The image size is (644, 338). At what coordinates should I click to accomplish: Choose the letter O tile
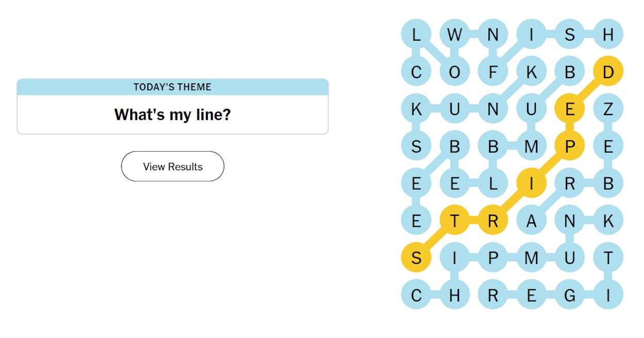454,72
